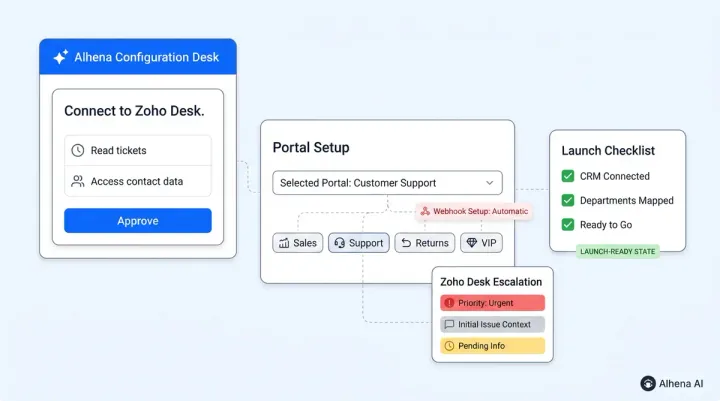
Task: Click the Webhook Setup: Automatic tag
Action: [474, 211]
